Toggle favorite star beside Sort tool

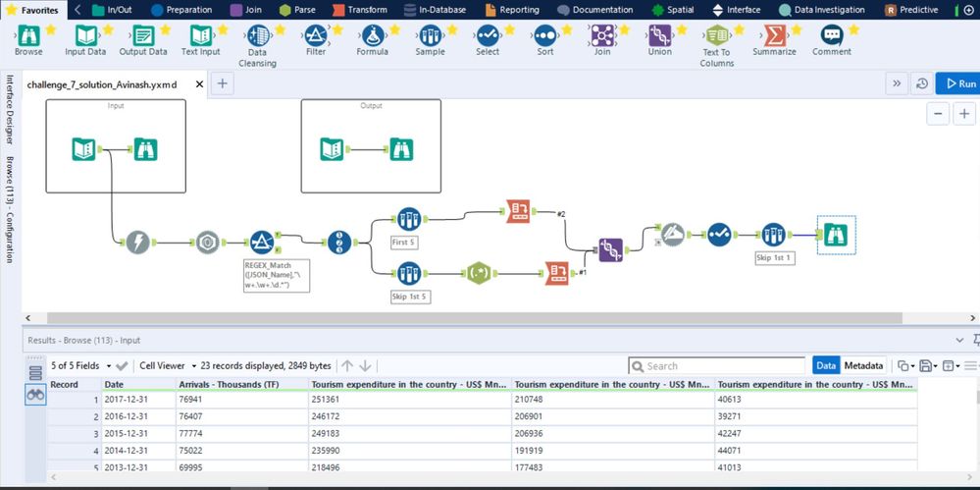(567, 30)
